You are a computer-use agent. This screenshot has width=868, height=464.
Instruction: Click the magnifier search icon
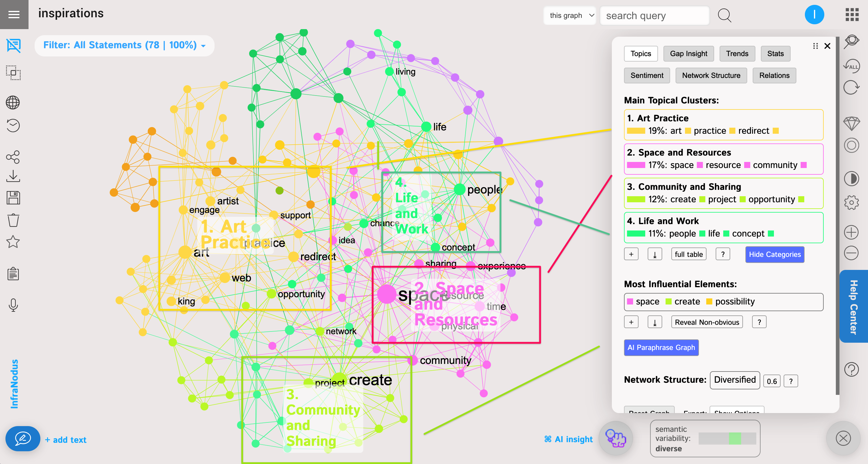724,15
